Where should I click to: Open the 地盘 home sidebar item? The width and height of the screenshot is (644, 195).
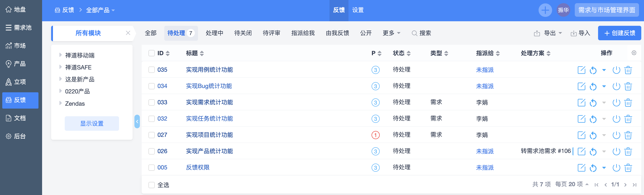tap(16, 10)
